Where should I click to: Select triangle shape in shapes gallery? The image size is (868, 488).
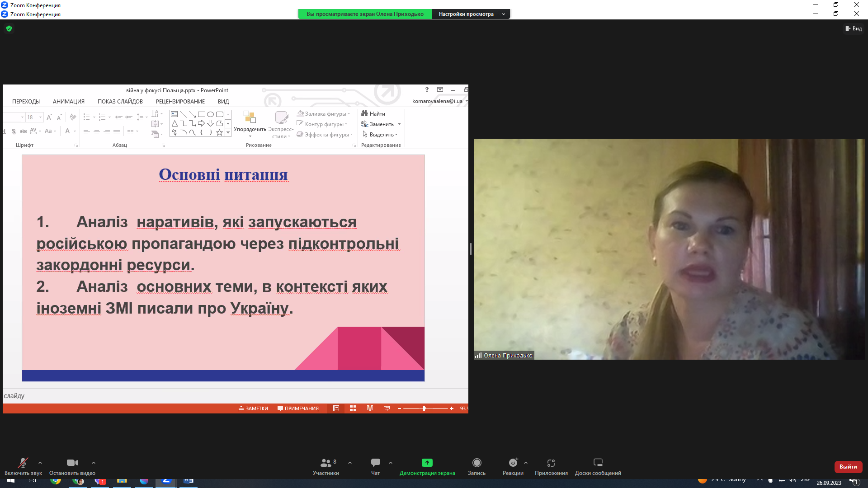pos(175,123)
